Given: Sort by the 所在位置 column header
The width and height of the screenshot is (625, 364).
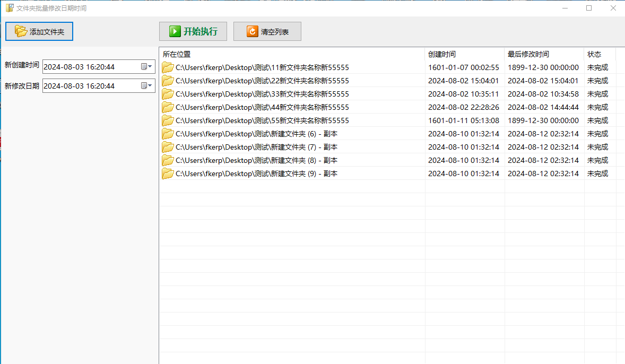Looking at the screenshot, I should tap(292, 54).
